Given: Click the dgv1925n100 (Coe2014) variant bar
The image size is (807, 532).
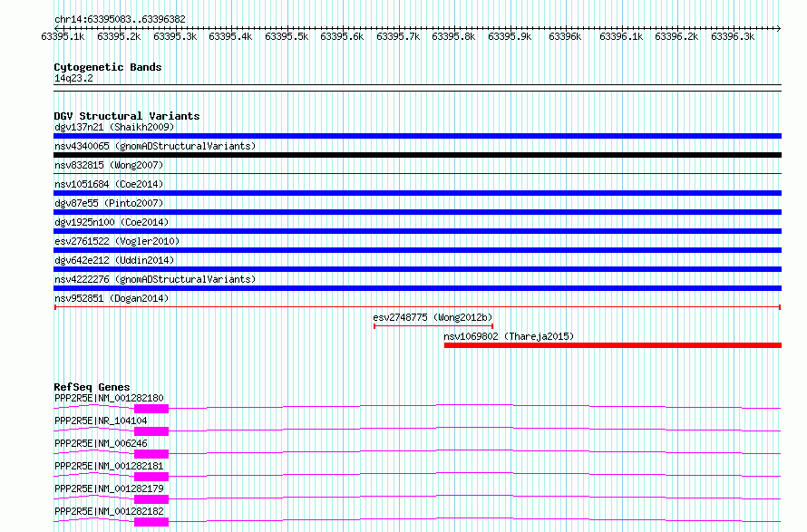Looking at the screenshot, I should pos(417,231).
